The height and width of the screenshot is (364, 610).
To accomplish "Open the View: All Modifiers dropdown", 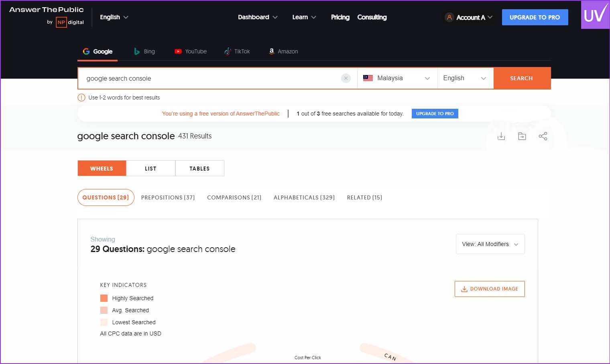I will click(x=490, y=244).
